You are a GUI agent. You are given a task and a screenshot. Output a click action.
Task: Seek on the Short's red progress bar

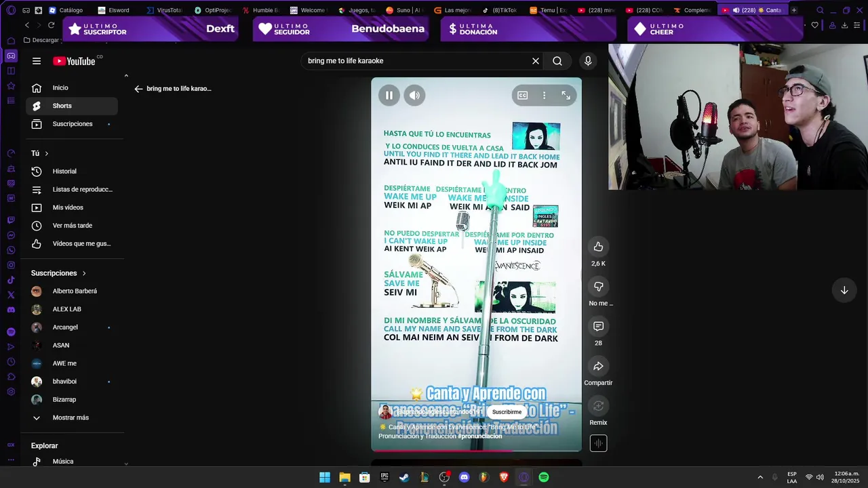coord(476,451)
